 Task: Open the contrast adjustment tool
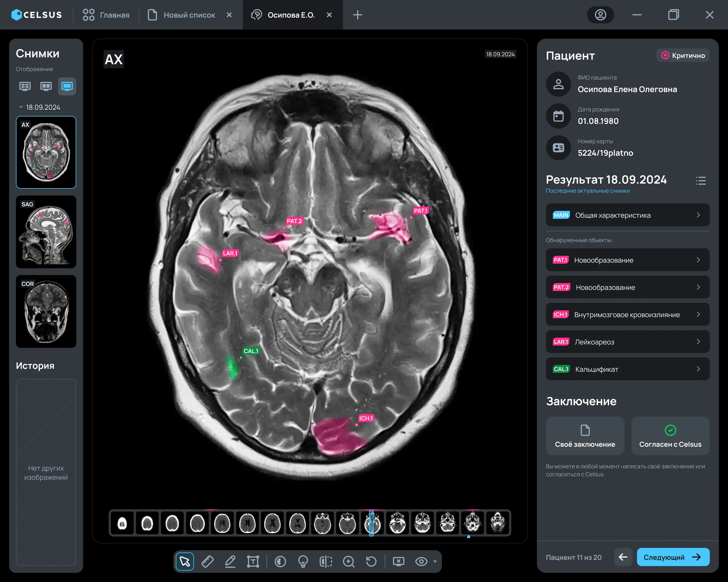click(x=280, y=562)
